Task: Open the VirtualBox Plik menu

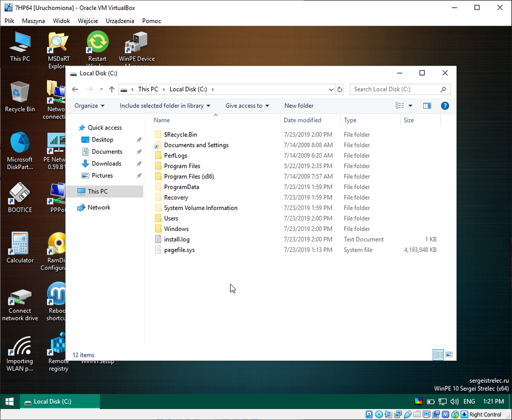Action: pyautogui.click(x=9, y=21)
